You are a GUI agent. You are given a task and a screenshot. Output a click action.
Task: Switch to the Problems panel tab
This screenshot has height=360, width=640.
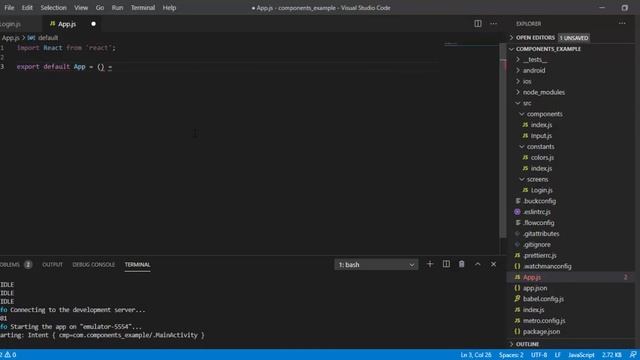click(x=16, y=264)
